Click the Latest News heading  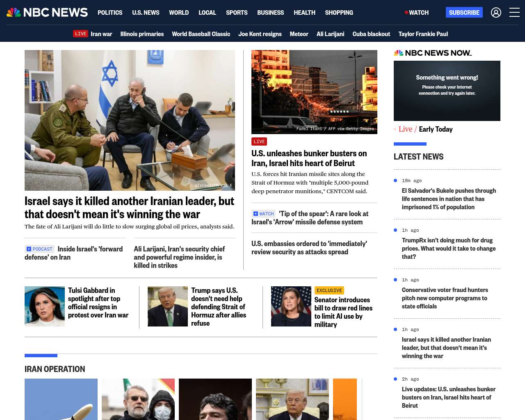[418, 157]
